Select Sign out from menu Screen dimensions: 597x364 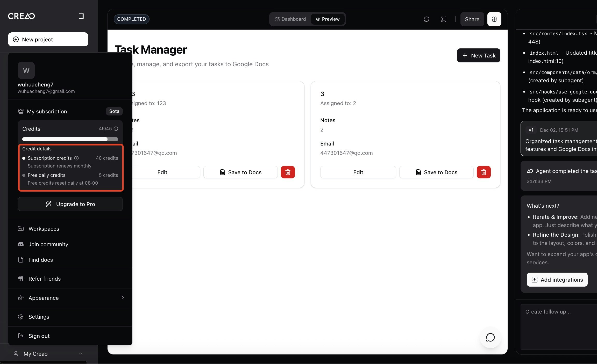39,336
